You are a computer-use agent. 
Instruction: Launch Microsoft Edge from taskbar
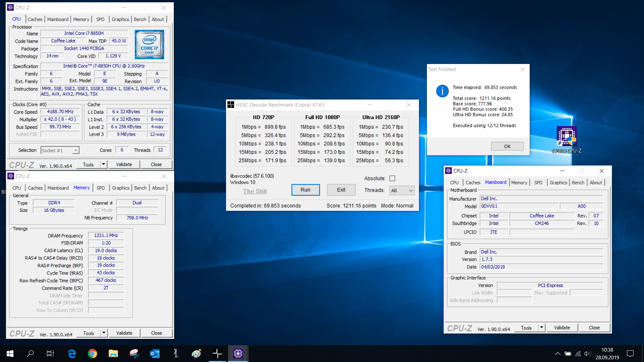tap(72, 353)
